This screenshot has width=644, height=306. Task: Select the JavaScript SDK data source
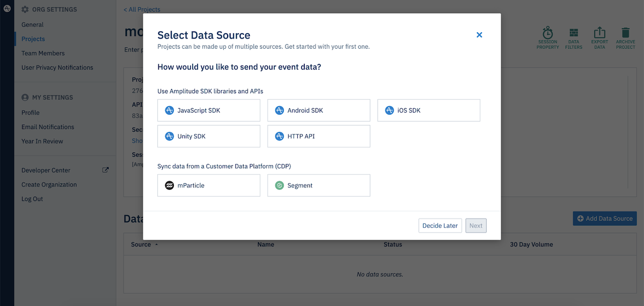(x=209, y=110)
